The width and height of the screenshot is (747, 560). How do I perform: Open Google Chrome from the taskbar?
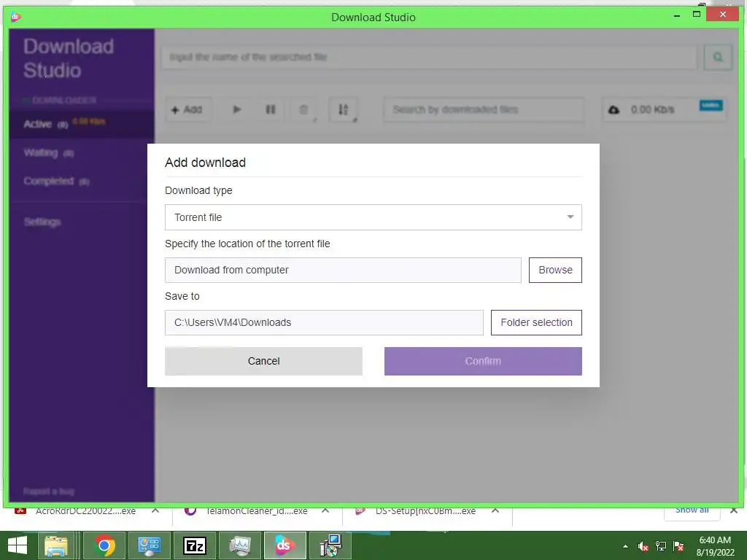click(x=104, y=545)
